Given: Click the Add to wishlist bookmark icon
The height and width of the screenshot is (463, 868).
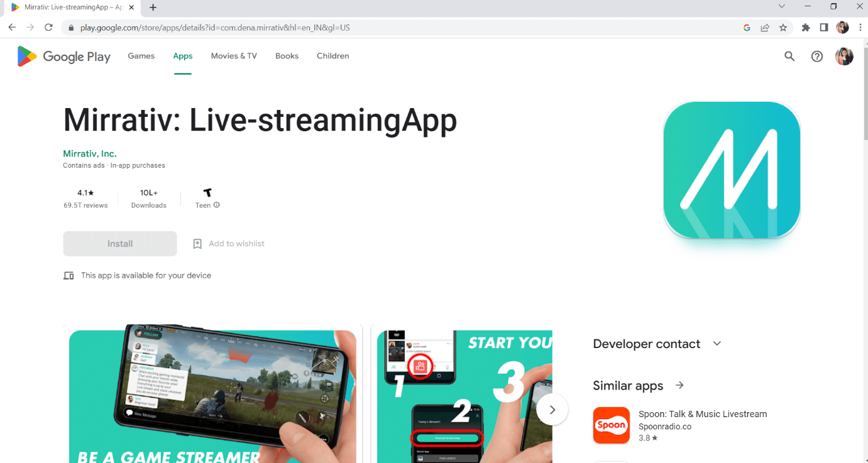Looking at the screenshot, I should pyautogui.click(x=197, y=244).
